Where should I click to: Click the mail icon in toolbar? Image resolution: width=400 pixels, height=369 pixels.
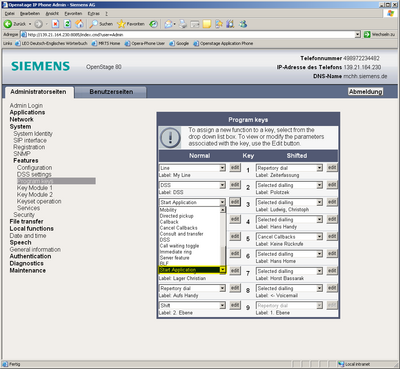click(x=169, y=24)
